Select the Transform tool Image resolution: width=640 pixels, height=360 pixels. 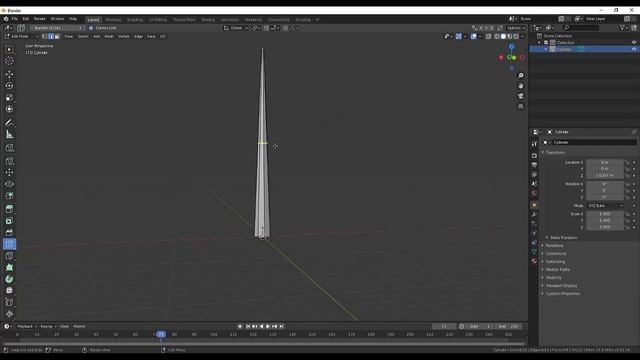(9, 109)
